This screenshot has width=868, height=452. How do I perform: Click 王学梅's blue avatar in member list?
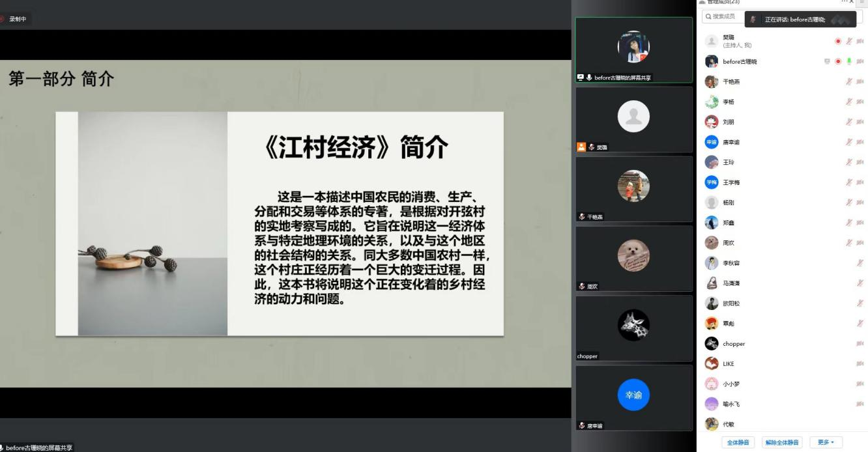click(x=712, y=182)
